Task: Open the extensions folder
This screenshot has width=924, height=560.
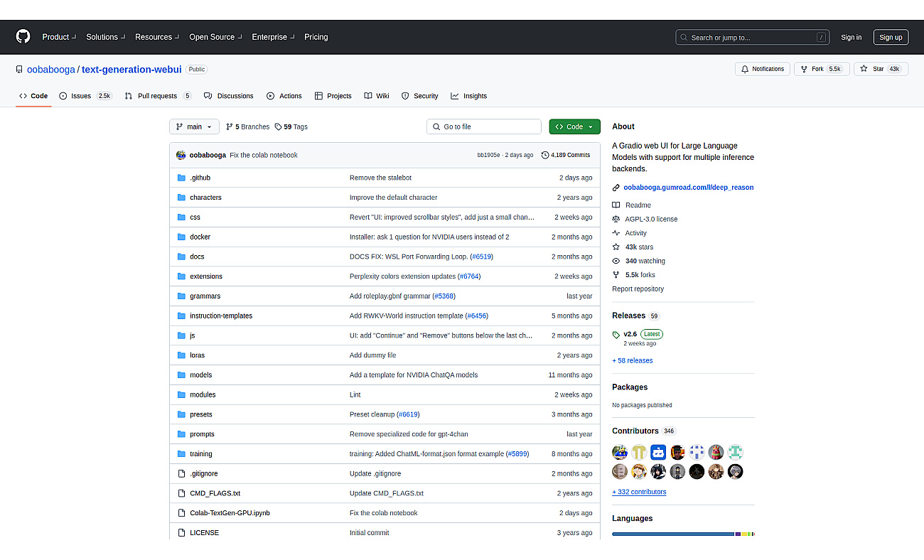Action: click(x=206, y=276)
